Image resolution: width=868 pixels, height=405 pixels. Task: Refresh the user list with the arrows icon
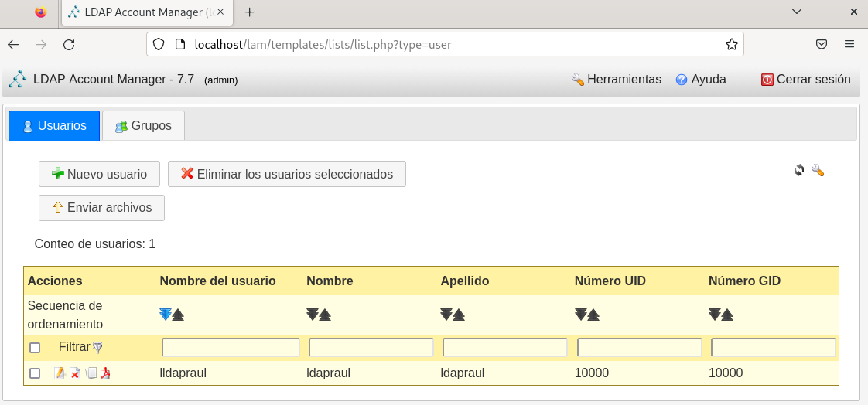coord(799,170)
